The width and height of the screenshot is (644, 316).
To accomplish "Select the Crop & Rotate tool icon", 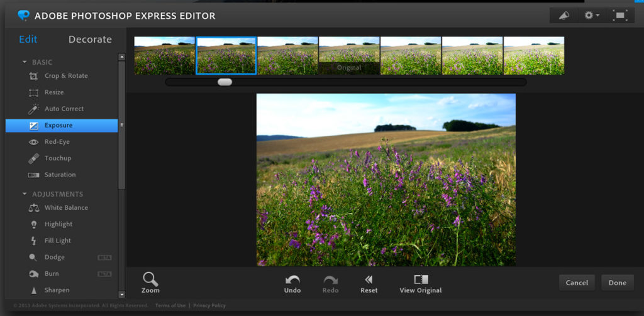I will [33, 76].
